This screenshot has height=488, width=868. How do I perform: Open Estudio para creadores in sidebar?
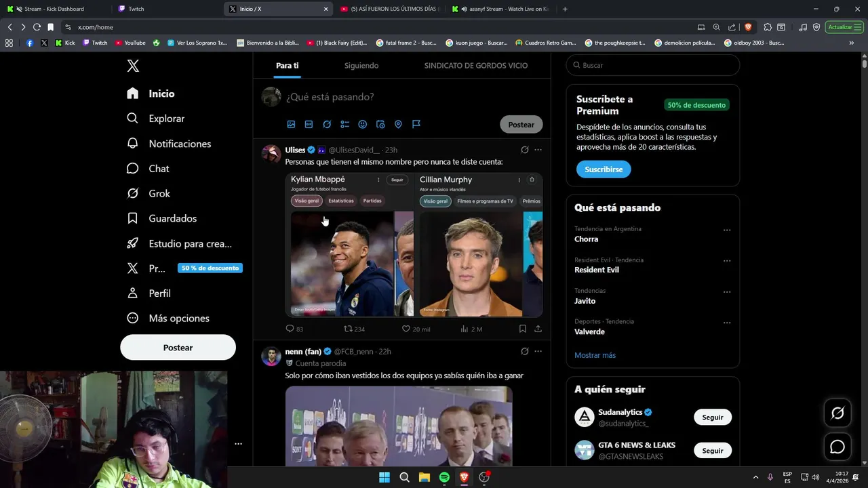[179, 243]
